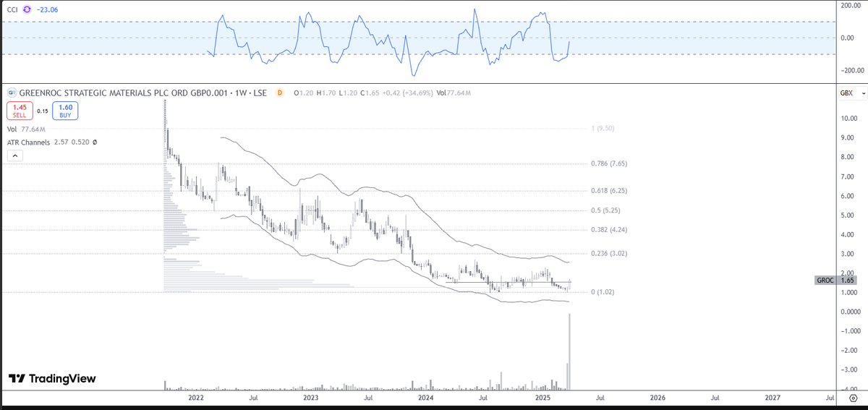Select the Vol 77.64M indicator legend

26,129
